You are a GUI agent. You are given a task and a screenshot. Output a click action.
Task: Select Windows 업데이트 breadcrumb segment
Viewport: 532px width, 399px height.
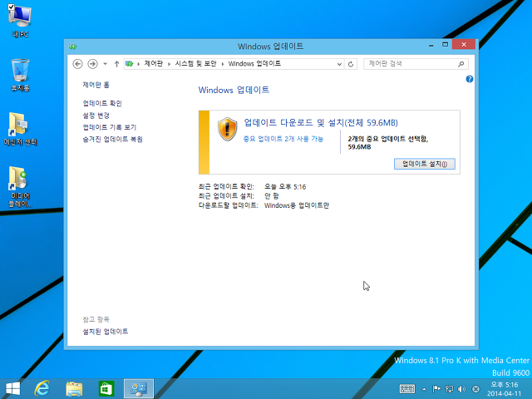point(254,63)
